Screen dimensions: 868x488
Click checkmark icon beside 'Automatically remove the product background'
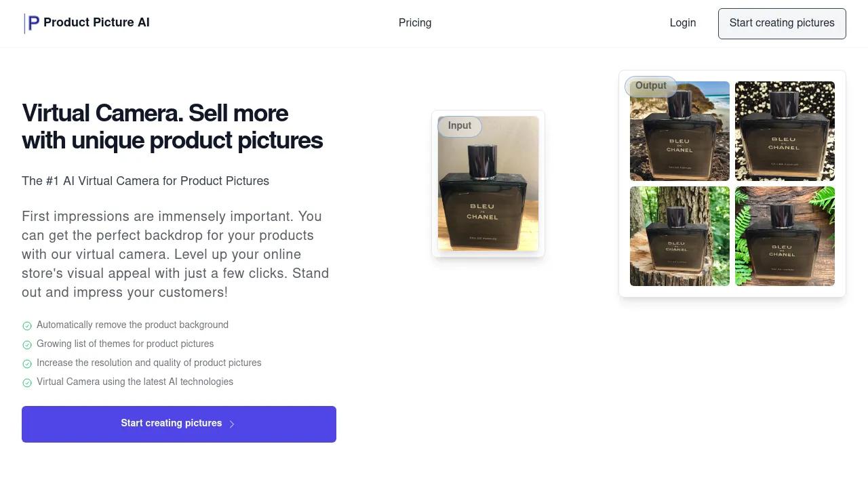point(27,326)
